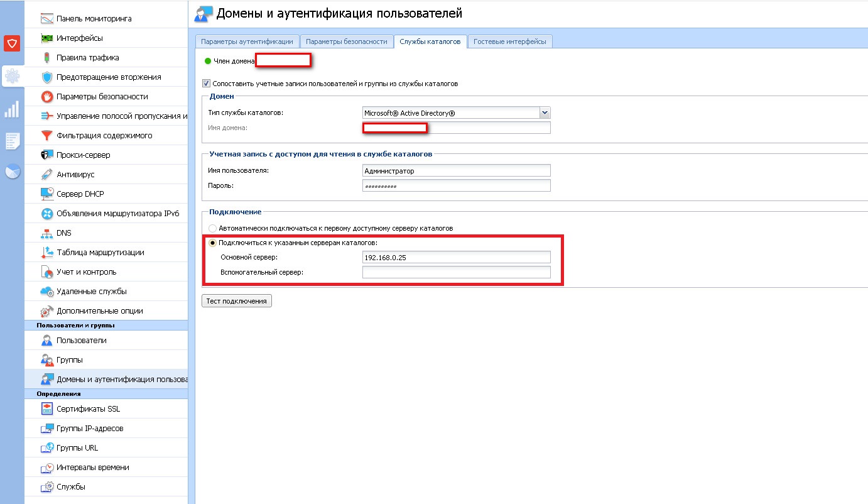The image size is (868, 504).
Task: Click the page title user icon
Action: [204, 13]
